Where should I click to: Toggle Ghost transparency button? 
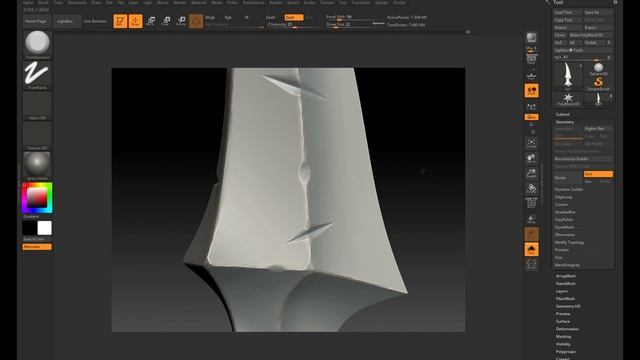click(x=531, y=234)
